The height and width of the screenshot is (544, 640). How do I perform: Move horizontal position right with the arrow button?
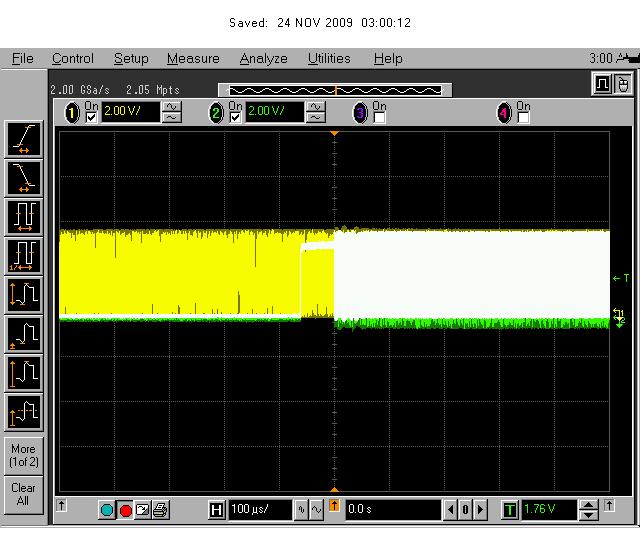(x=480, y=510)
